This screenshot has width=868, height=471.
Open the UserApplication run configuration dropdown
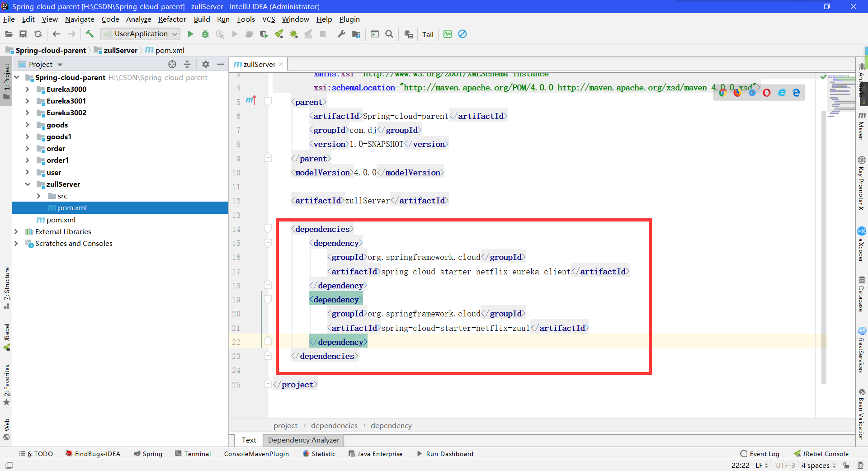(x=141, y=34)
